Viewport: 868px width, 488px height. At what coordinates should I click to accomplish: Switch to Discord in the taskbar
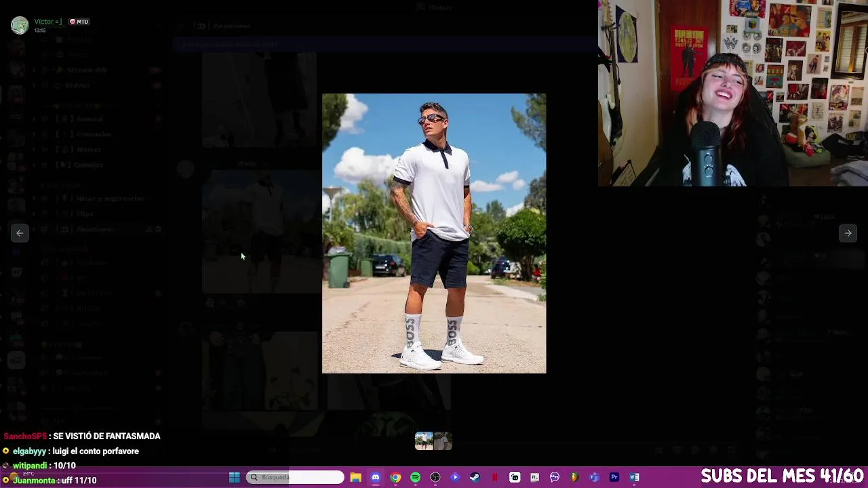click(376, 477)
